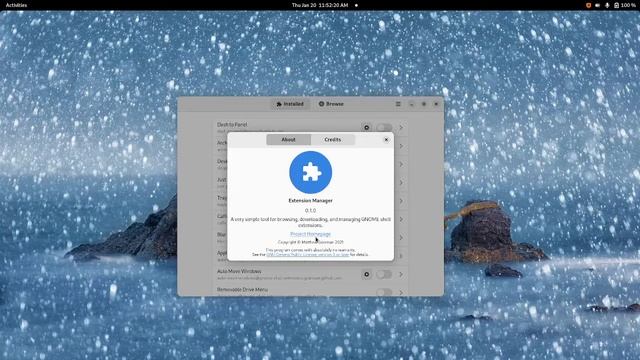Click the microphone indicator in top bar

[607, 5]
